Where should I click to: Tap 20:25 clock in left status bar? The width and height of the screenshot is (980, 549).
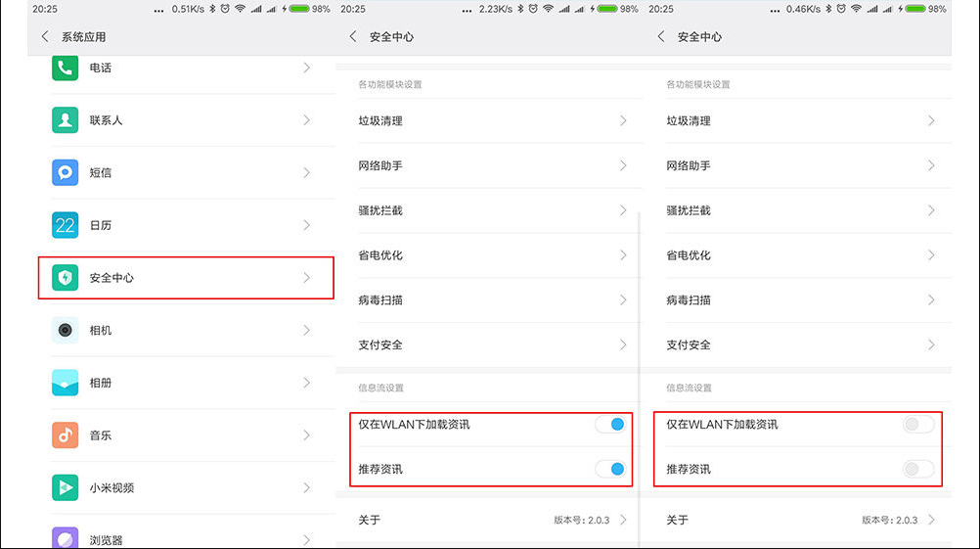coord(45,9)
